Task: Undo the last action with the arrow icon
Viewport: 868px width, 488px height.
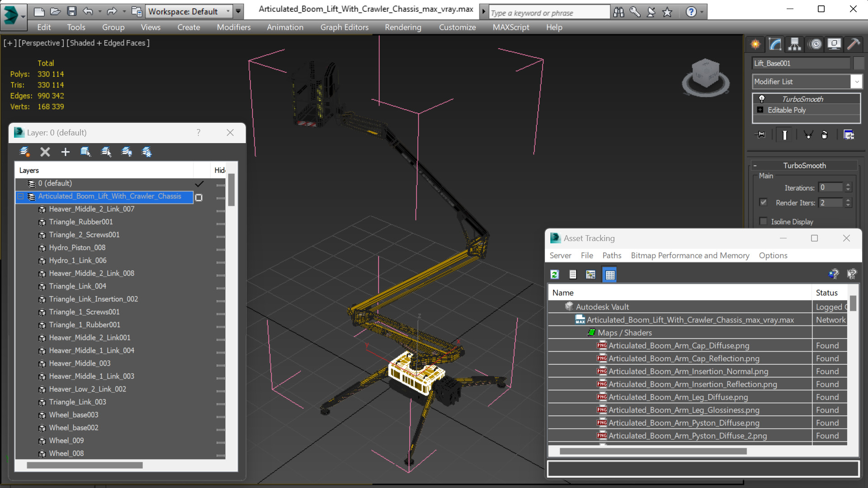Action: pos(88,11)
